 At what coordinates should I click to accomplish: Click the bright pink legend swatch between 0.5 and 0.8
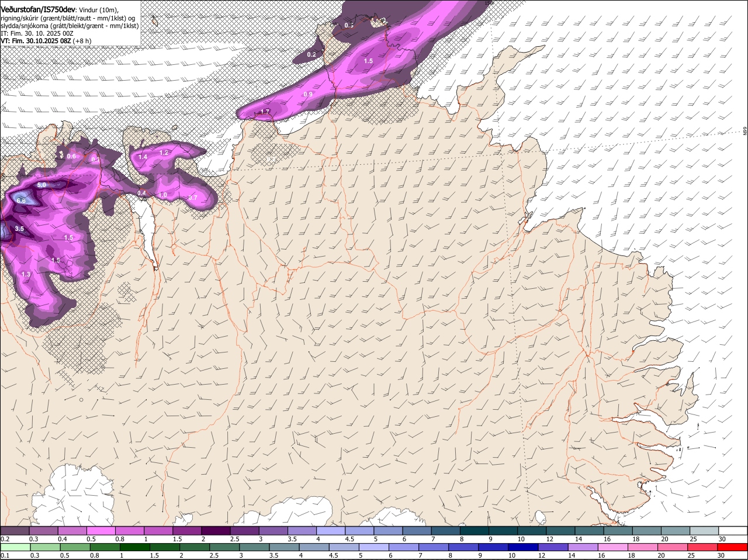(x=101, y=530)
